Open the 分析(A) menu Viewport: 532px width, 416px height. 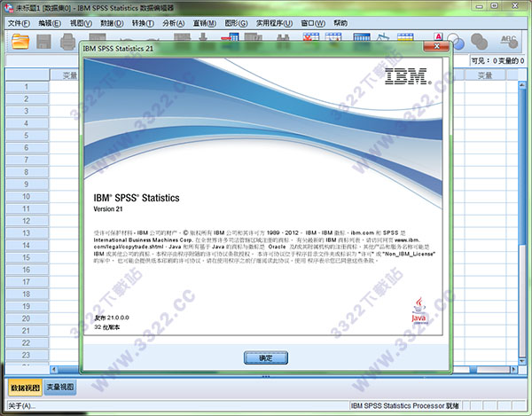tap(174, 23)
